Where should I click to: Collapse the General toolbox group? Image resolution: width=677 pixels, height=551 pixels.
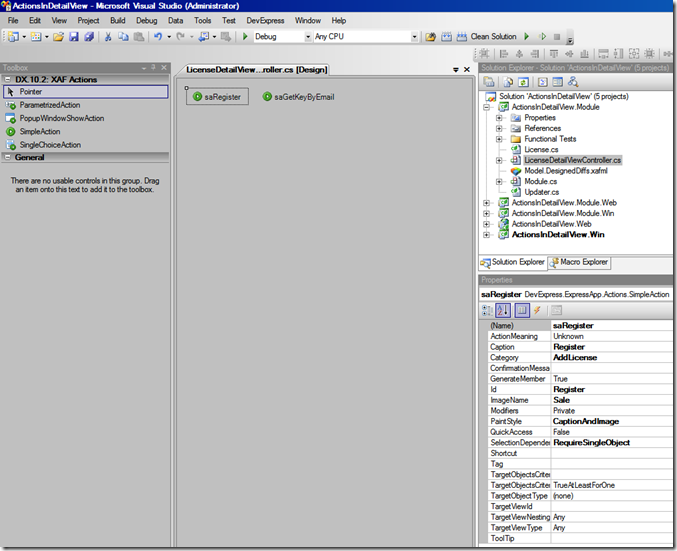(x=7, y=157)
